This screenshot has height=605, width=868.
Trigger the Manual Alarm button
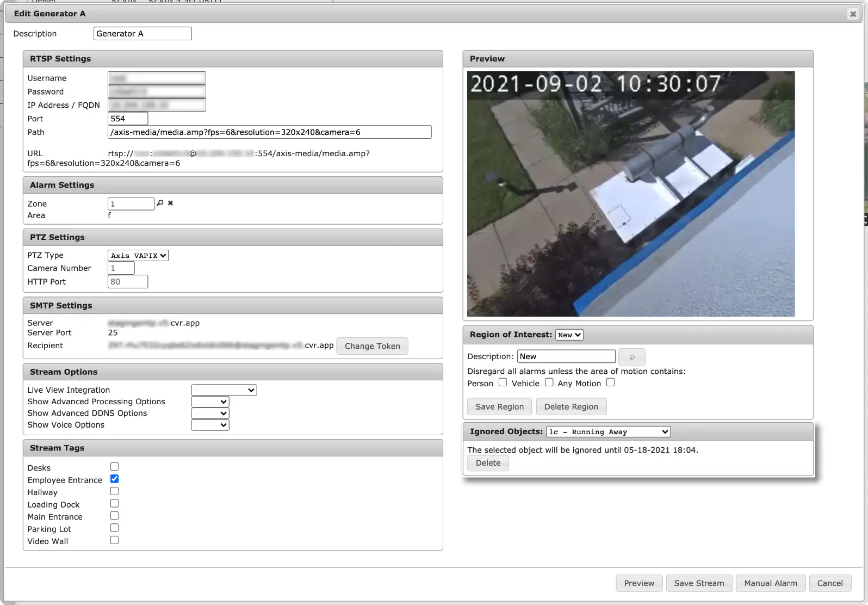point(770,583)
